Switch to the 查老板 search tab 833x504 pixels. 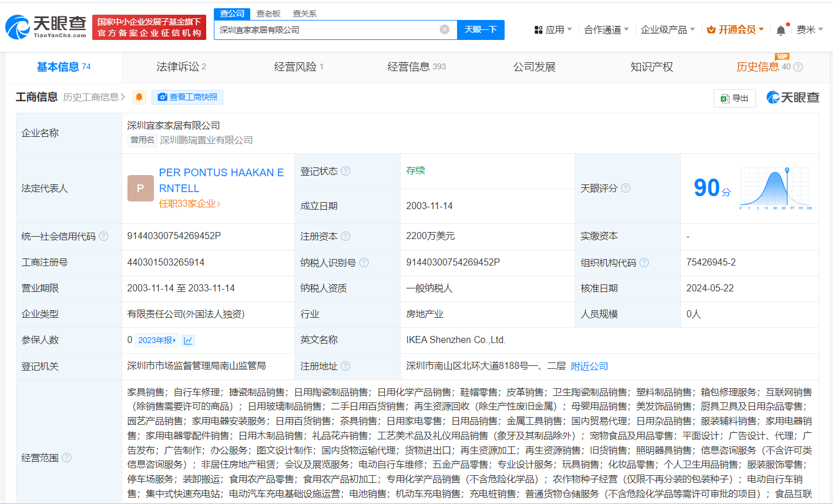coord(268,14)
